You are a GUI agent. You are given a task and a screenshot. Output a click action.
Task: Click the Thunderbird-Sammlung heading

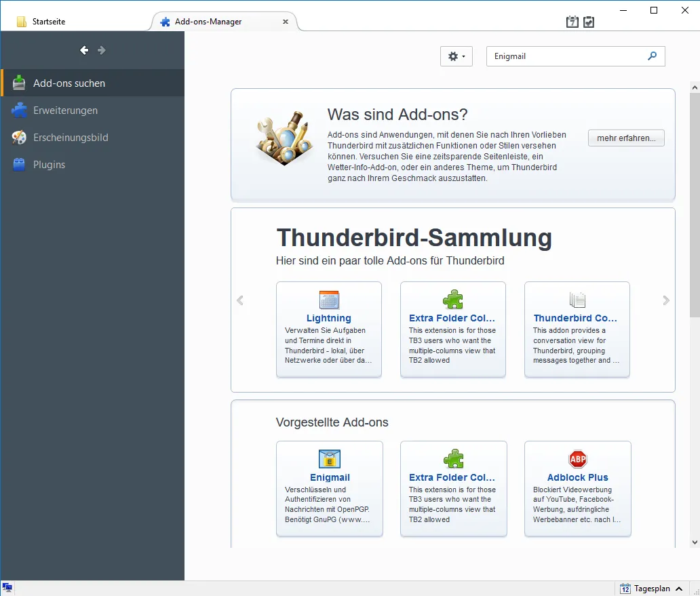tap(414, 237)
